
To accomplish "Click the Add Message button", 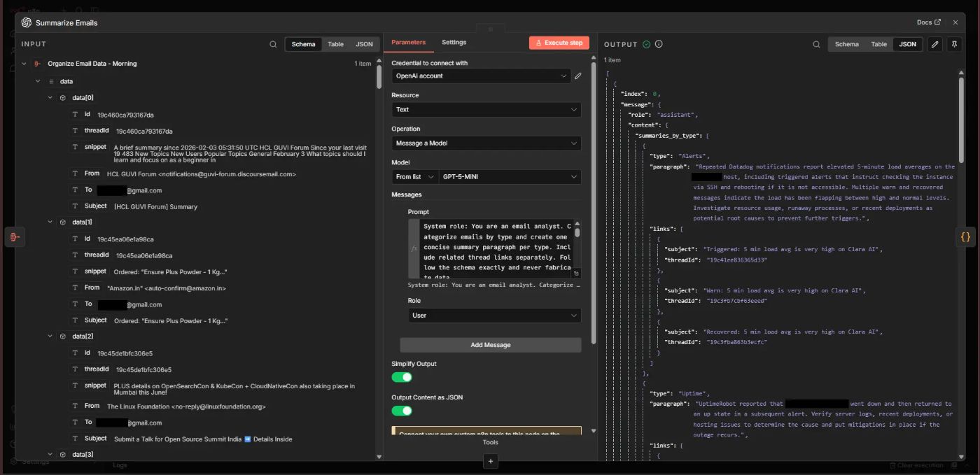I will [x=490, y=345].
